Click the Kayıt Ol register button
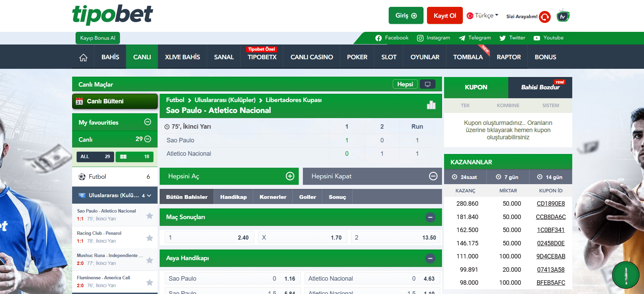Viewport: 644px width, 294px height. click(x=444, y=16)
